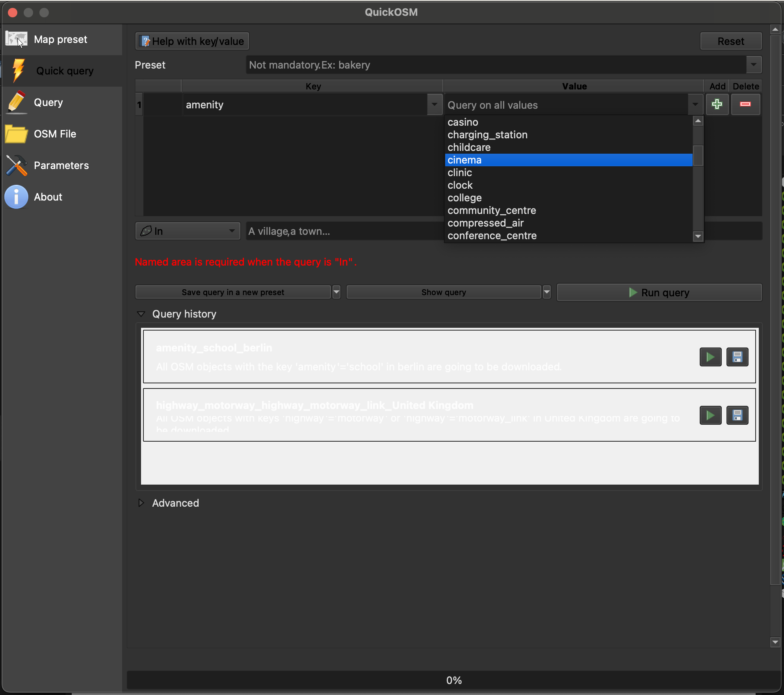Run the highway_motorway history query

pyautogui.click(x=710, y=415)
